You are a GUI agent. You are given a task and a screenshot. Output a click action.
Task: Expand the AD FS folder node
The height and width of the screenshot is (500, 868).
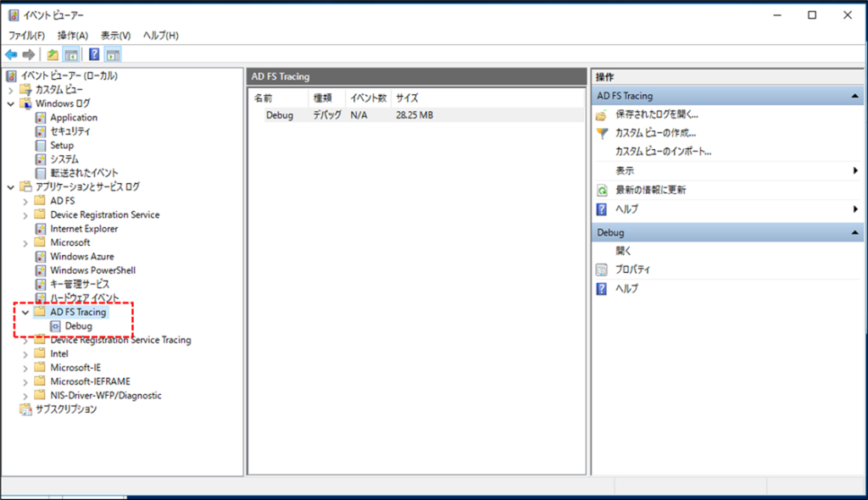pyautogui.click(x=25, y=201)
